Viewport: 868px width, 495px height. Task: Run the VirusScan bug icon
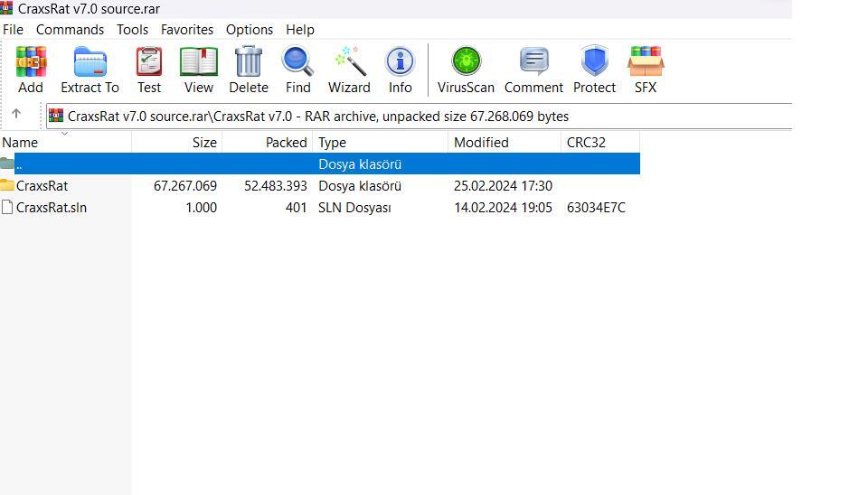click(467, 61)
